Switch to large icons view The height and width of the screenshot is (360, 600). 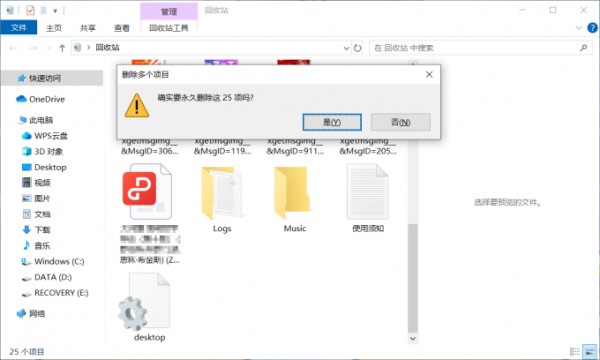(590, 352)
